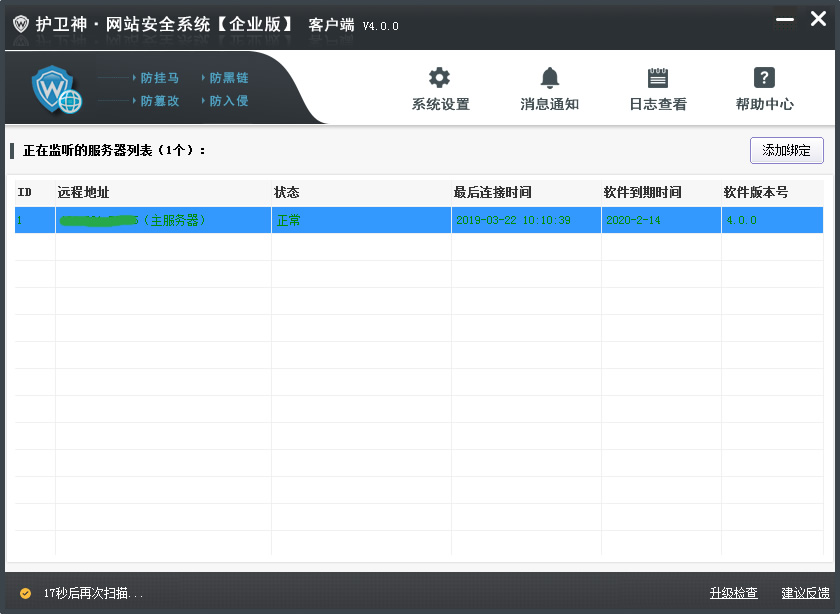
Task: Click the 2019-03-22 10:10:39 cell
Action: (526, 220)
